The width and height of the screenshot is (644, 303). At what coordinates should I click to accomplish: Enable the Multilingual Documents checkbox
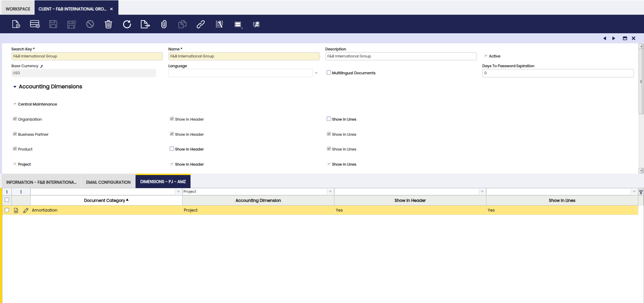click(x=329, y=73)
